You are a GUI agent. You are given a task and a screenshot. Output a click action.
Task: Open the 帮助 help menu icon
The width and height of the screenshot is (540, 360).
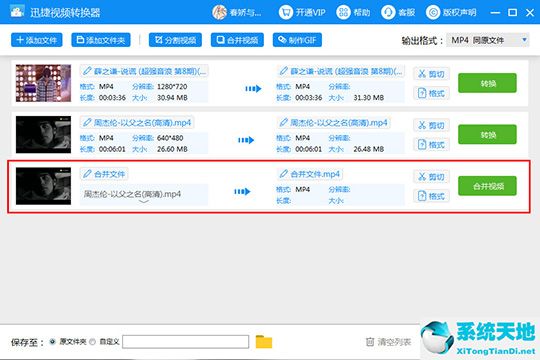tap(343, 12)
